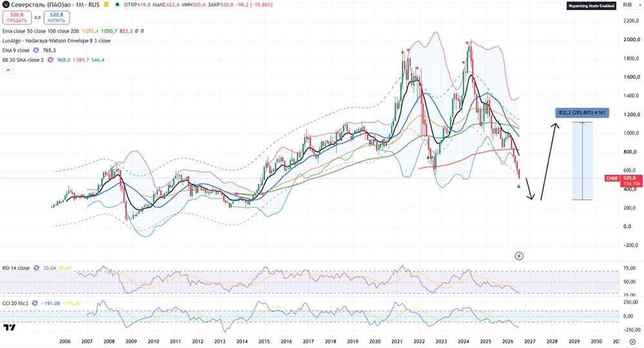Image resolution: width=644 pixels, height=348 pixels.
Task: Click EMA value 1050,7 in green
Action: [x=109, y=31]
